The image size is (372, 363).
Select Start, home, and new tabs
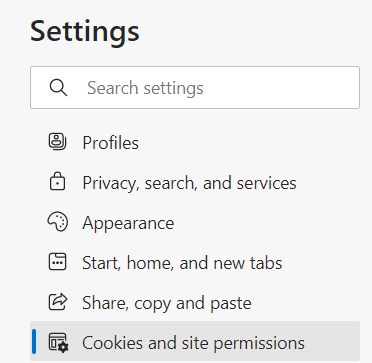pos(195,263)
